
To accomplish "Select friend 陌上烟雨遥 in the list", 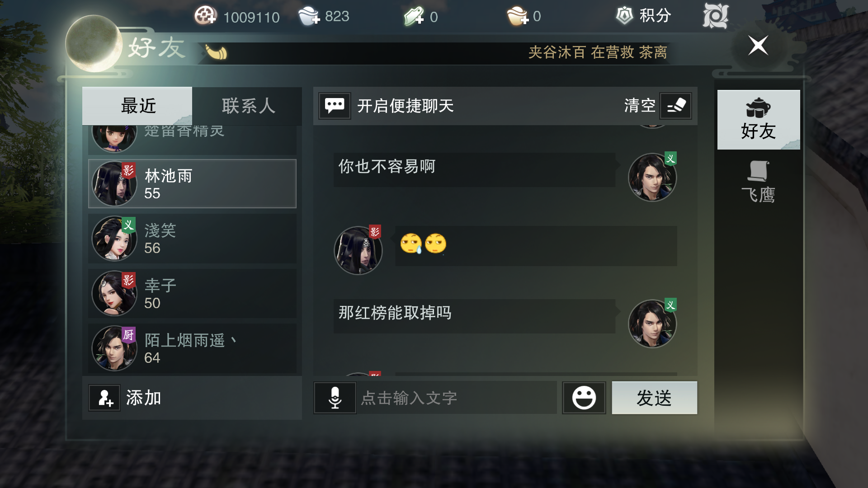I will click(192, 348).
